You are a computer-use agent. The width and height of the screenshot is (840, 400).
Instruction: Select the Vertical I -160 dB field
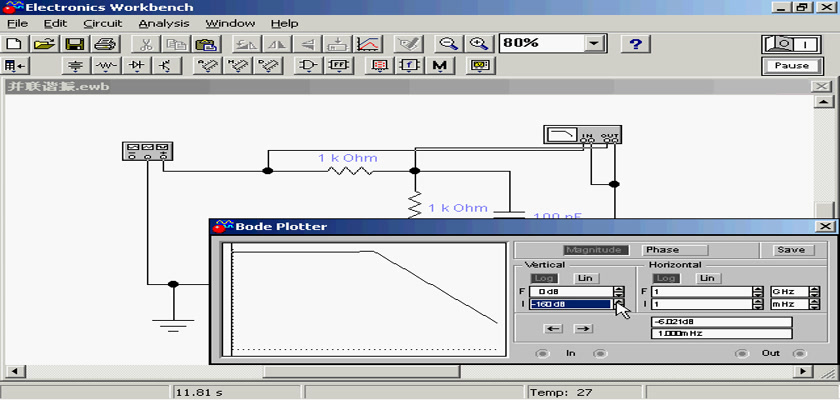point(571,304)
